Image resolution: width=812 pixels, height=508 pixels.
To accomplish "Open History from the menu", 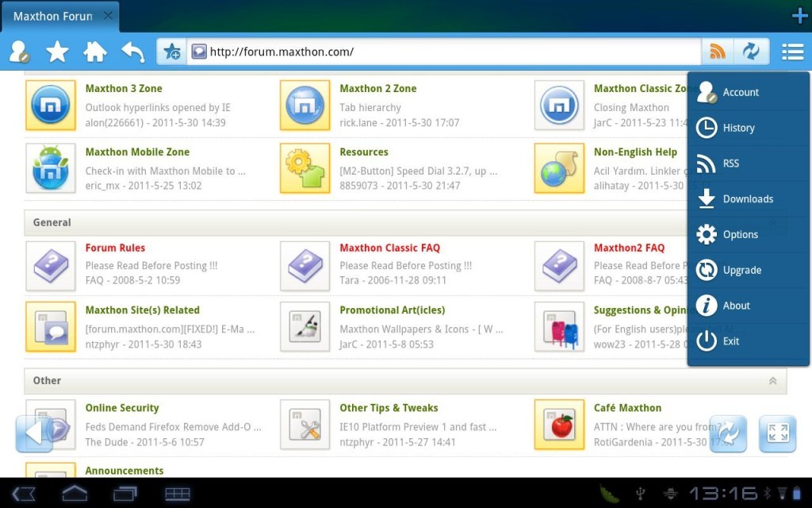I will (749, 128).
